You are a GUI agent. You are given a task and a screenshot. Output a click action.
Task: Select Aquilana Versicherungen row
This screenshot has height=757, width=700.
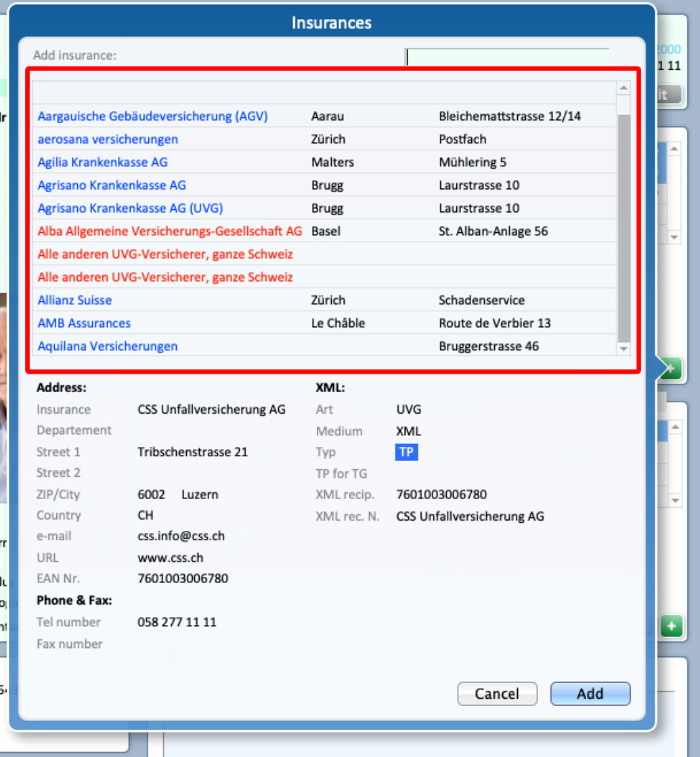[x=324, y=346]
